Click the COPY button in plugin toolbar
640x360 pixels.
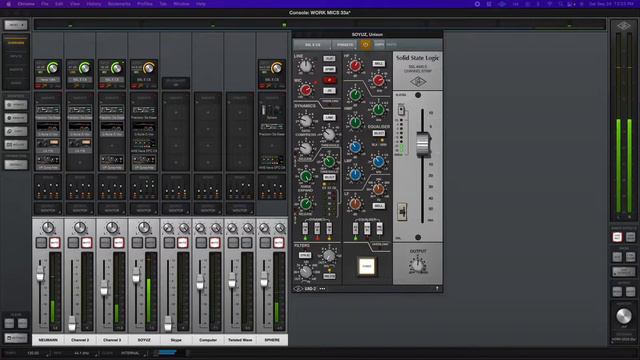pos(379,44)
